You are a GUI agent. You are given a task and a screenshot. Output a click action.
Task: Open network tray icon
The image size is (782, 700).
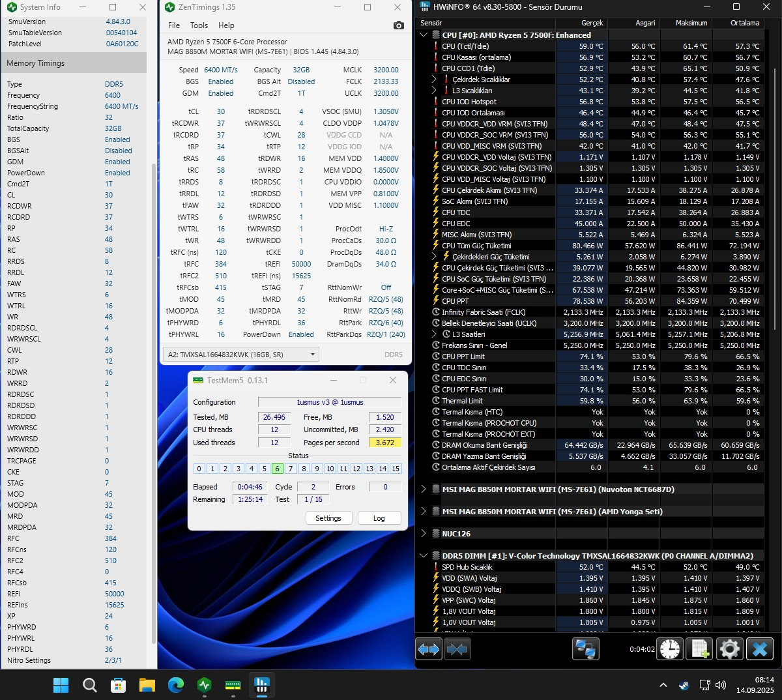[704, 685]
